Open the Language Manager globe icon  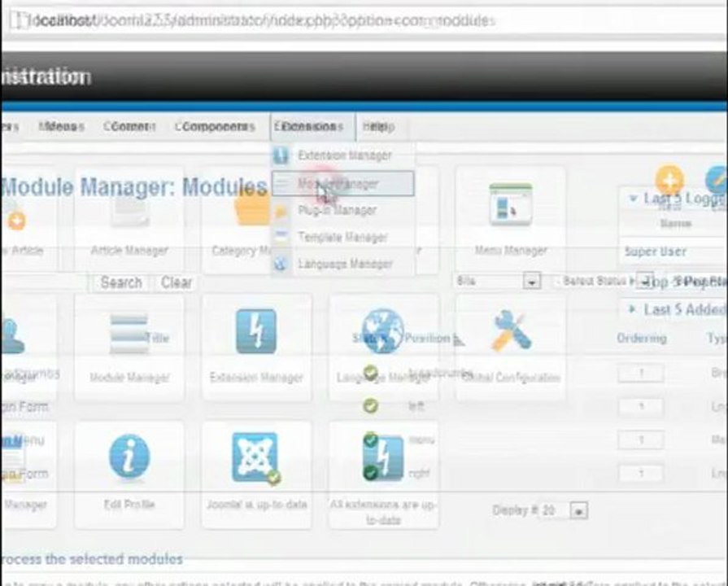point(382,331)
